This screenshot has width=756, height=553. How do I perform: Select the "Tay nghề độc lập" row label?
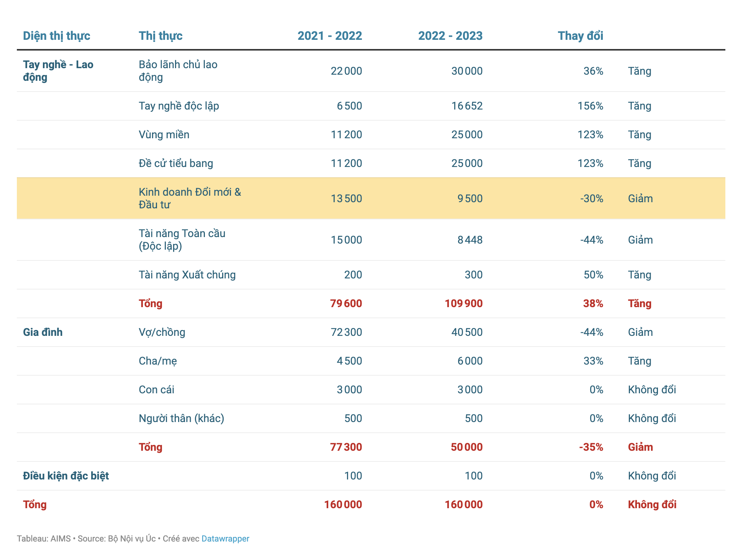[178, 106]
